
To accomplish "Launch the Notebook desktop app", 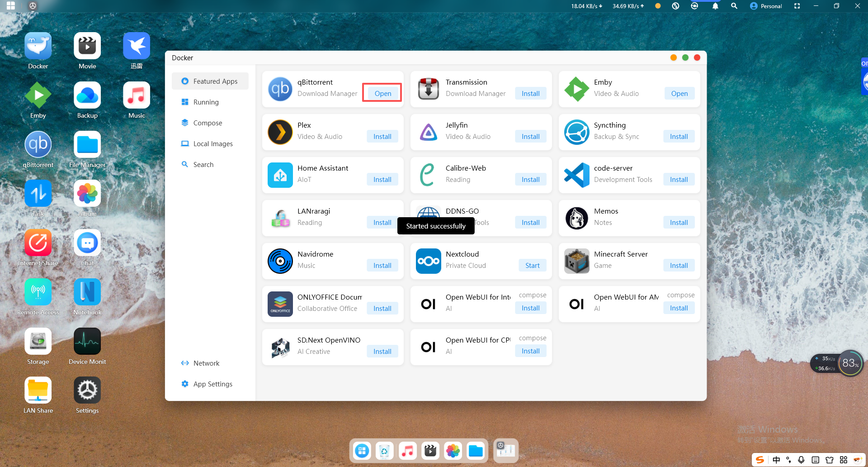I will (87, 292).
